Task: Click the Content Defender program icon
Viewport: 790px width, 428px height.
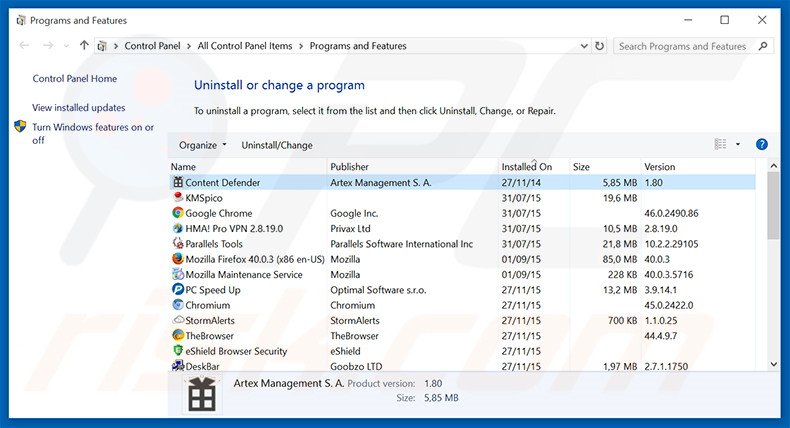Action: click(x=178, y=182)
